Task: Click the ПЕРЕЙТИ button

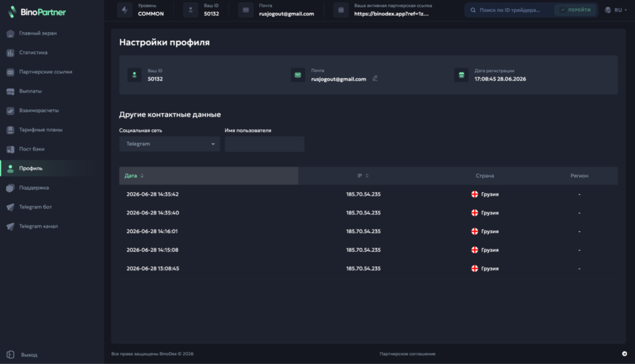Action: (x=575, y=10)
